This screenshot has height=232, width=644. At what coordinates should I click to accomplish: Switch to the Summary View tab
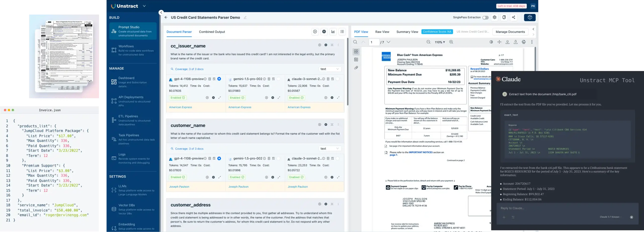click(407, 32)
